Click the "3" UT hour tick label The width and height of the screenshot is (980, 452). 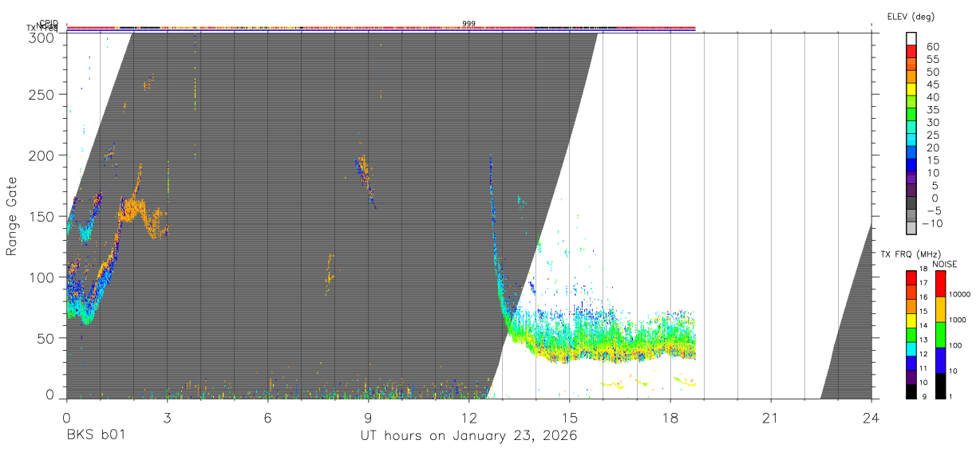167,417
